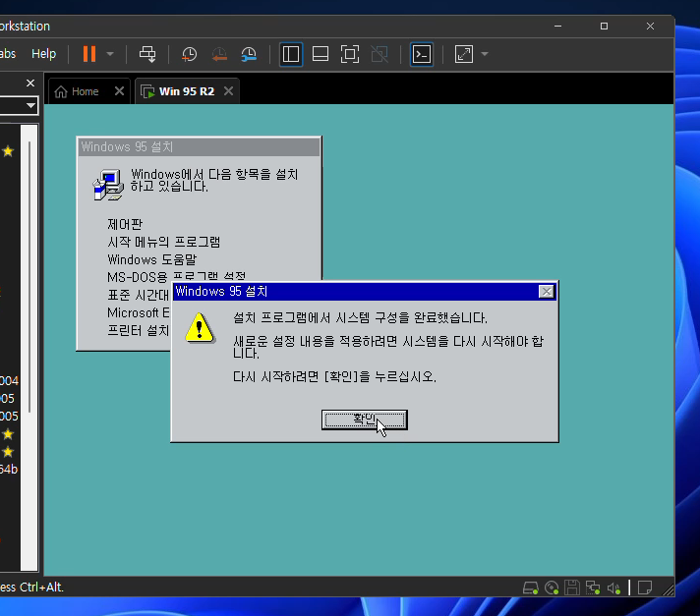700x616 pixels.
Task: Click the library panel scrollbar
Action: coord(29,276)
